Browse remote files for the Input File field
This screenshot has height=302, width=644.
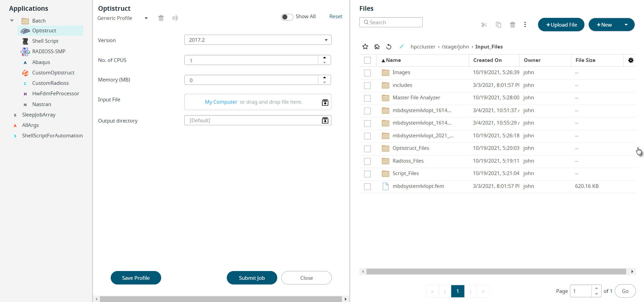[325, 102]
